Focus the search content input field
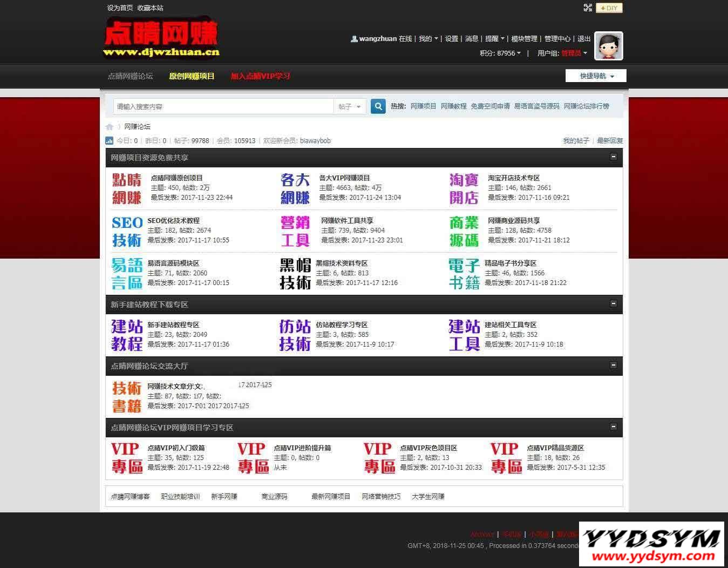The height and width of the screenshot is (568, 728). click(x=223, y=107)
